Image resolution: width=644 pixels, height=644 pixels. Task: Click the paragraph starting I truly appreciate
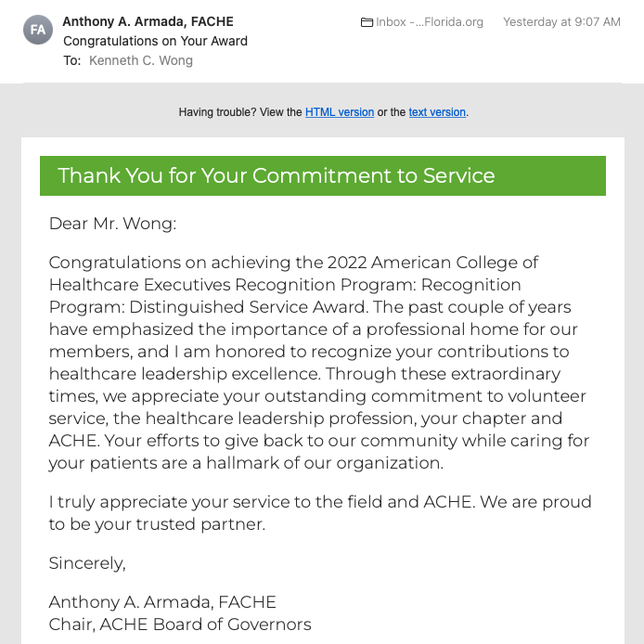320,513
